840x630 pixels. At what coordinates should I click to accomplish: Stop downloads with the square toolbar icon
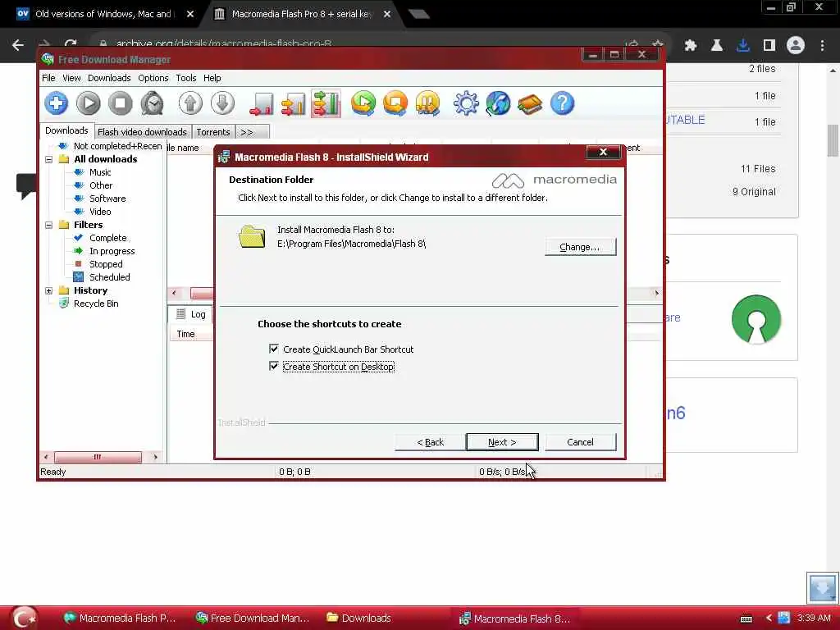tap(121, 103)
